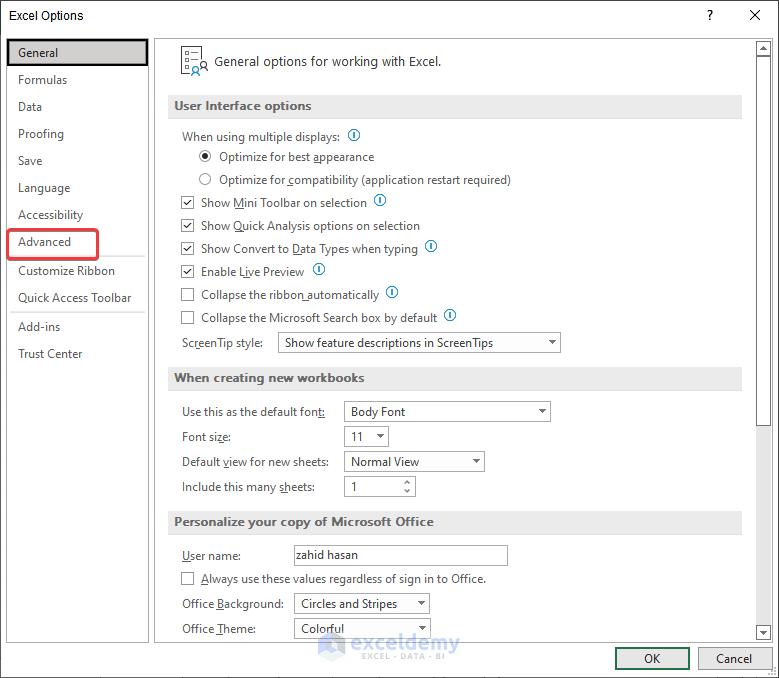Click info icon beside multiple displays label

(x=354, y=135)
